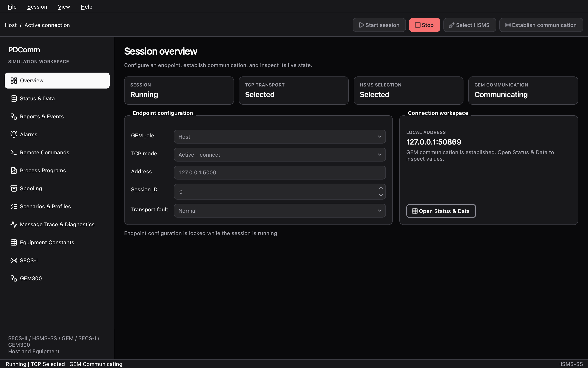Open Message Trace & Diagnostics
The height and width of the screenshot is (368, 588).
[57, 225]
